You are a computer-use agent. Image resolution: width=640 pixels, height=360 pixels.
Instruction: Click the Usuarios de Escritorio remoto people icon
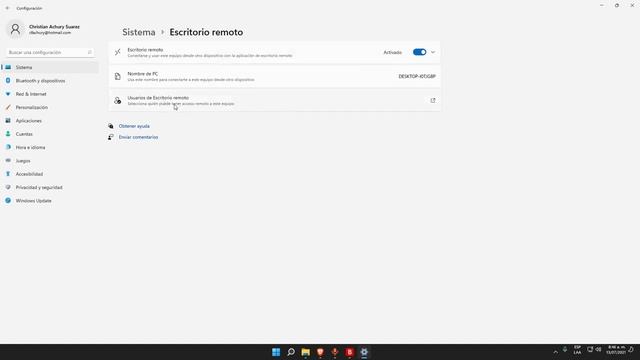pyautogui.click(x=118, y=100)
